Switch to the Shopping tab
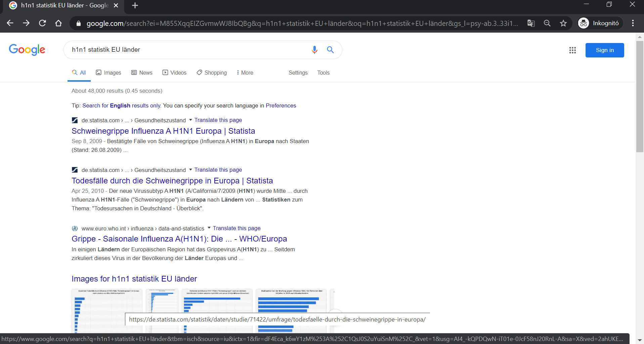 pos(212,73)
